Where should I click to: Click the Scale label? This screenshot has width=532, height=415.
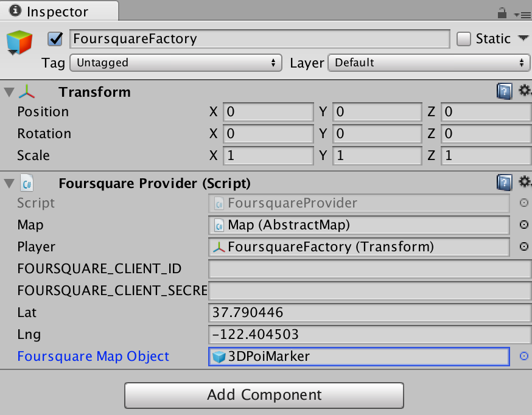(x=33, y=156)
